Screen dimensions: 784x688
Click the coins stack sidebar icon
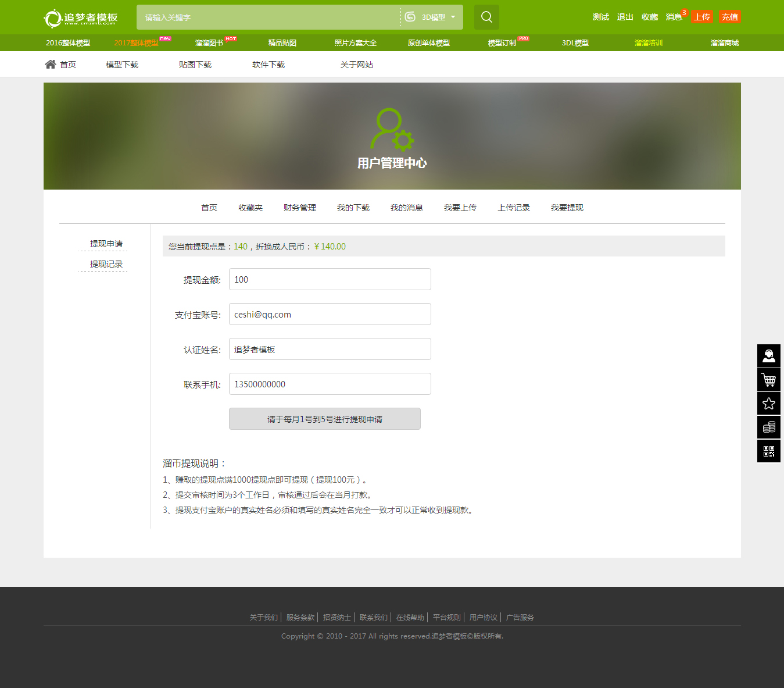coord(768,427)
